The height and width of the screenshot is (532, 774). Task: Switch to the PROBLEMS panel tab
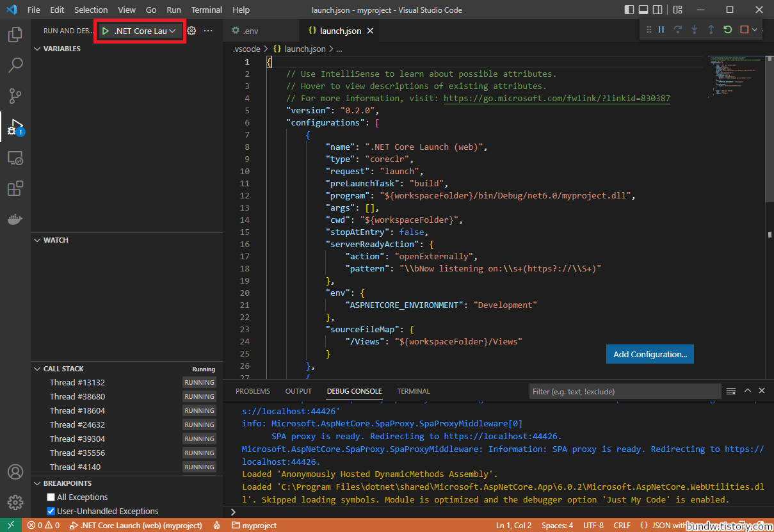(253, 391)
